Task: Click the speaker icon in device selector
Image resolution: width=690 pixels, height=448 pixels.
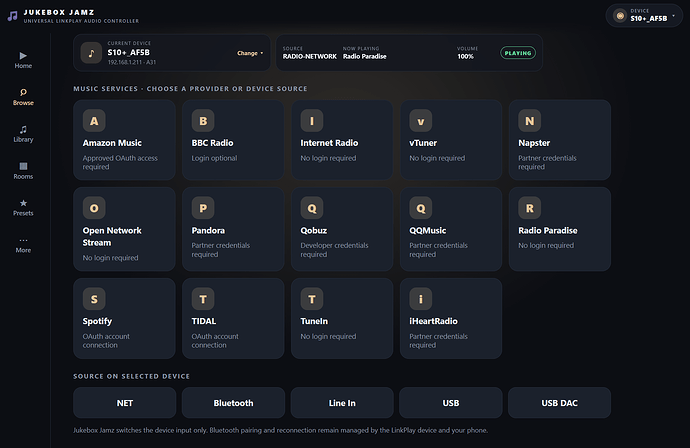Action: point(620,16)
